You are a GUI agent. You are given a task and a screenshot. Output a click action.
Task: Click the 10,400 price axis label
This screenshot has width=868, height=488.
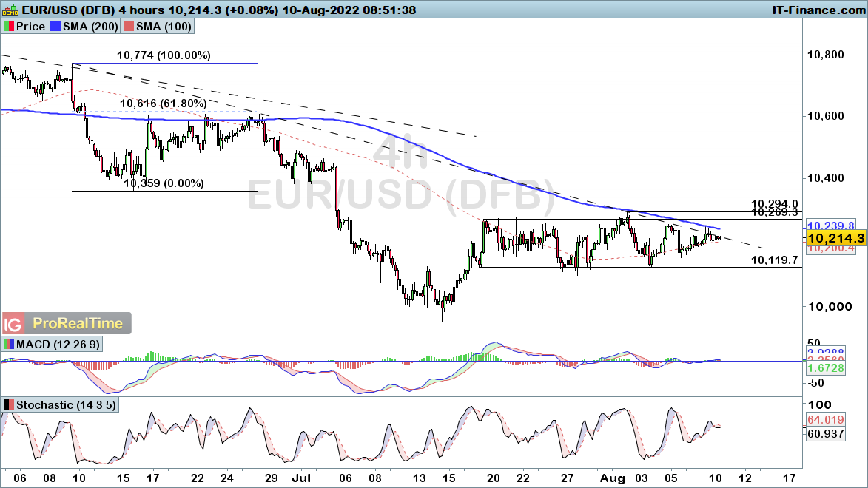[825, 178]
